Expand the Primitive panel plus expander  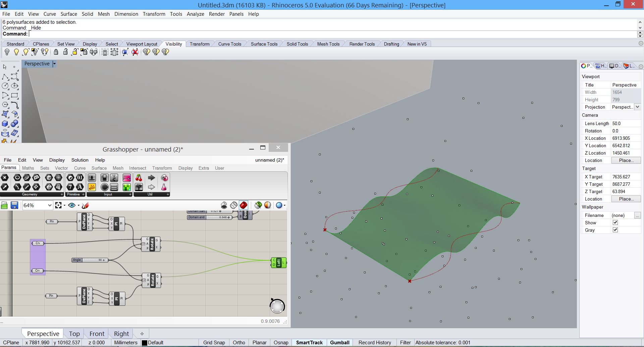pos(83,194)
